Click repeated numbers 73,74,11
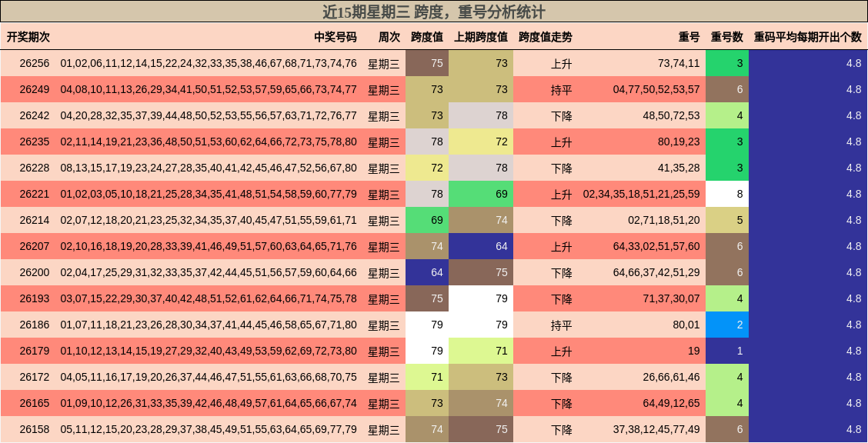This screenshot has width=868, height=443. pyautogui.click(x=679, y=63)
